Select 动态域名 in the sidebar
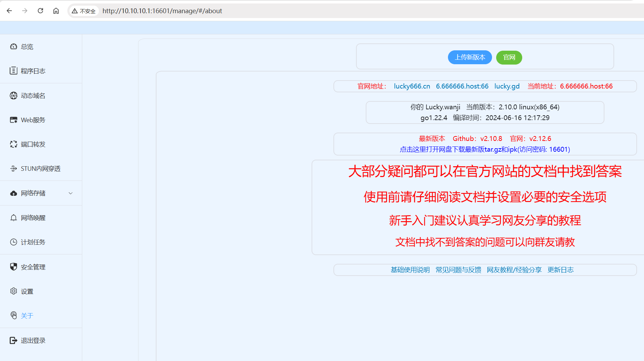 [41, 95]
